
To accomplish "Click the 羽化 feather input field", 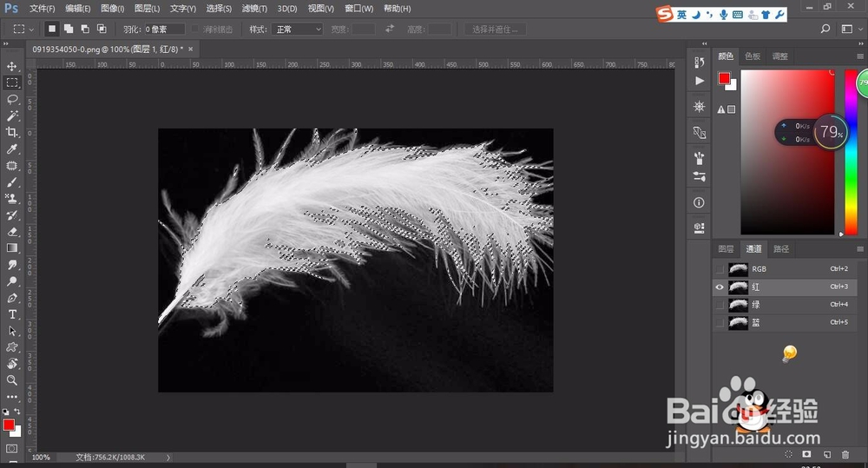I will pyautogui.click(x=164, y=30).
